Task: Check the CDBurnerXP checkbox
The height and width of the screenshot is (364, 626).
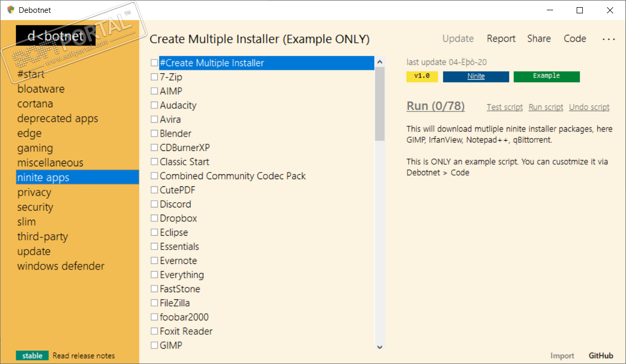Action: pos(154,148)
